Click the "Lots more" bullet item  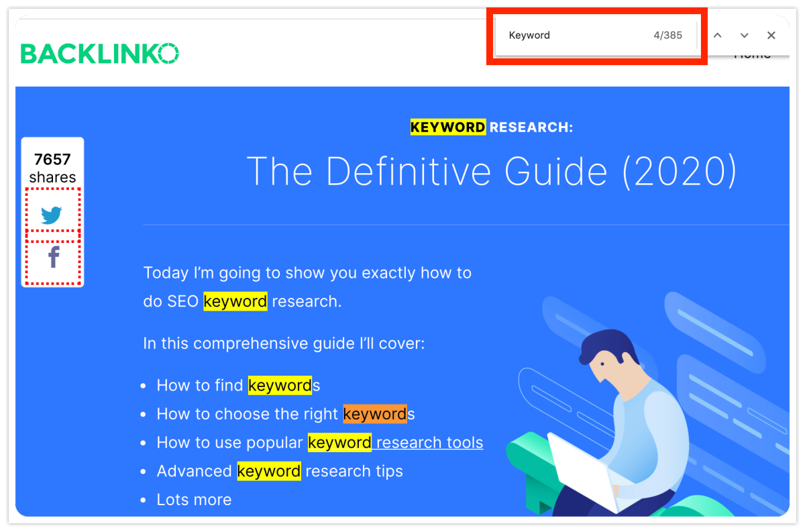tap(194, 500)
